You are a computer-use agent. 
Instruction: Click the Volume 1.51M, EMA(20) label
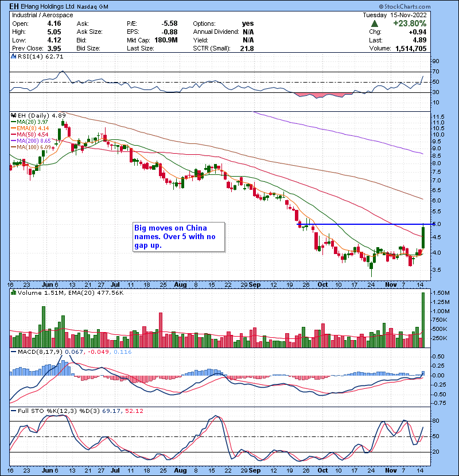tap(71, 293)
